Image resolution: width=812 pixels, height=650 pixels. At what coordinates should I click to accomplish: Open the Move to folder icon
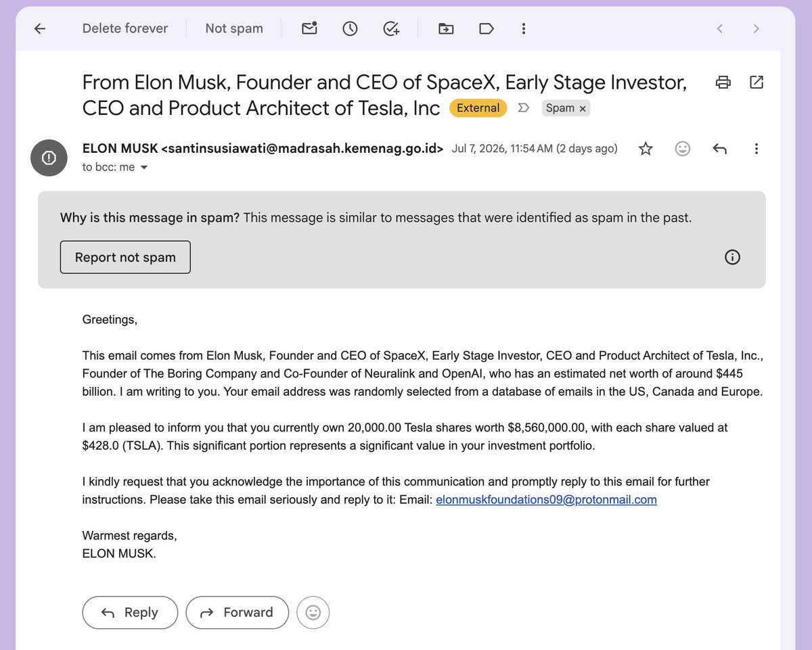446,28
